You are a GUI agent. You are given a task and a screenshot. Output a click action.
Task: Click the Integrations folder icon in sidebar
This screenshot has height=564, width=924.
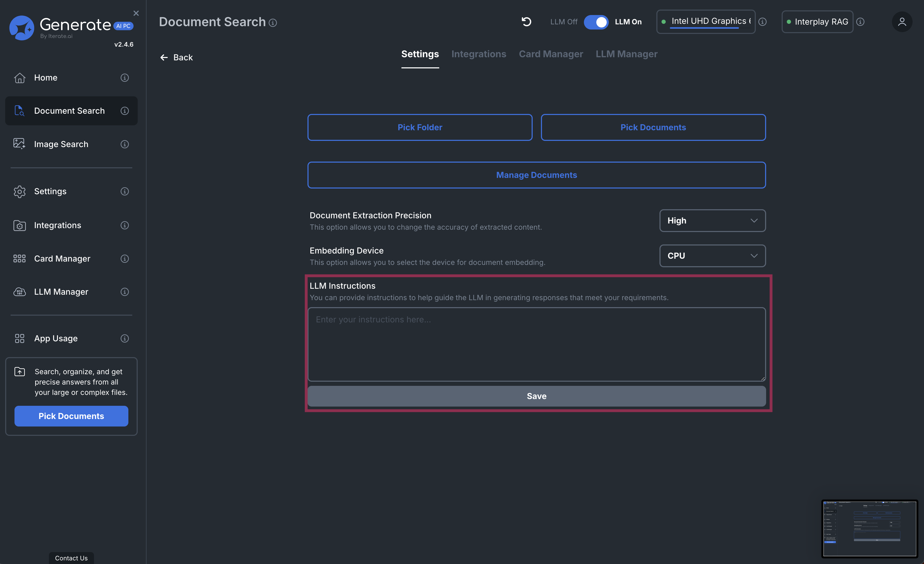click(x=19, y=225)
